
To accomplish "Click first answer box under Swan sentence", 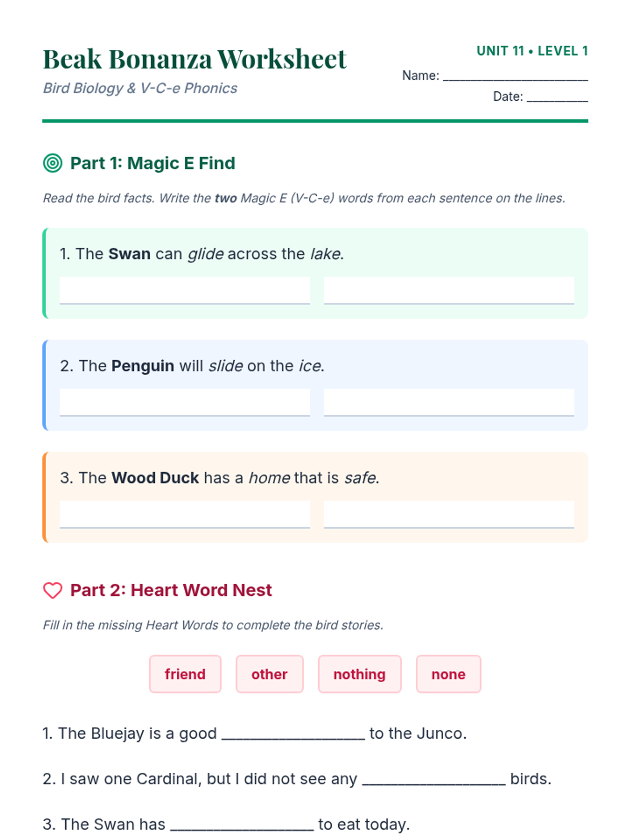I will pyautogui.click(x=185, y=290).
